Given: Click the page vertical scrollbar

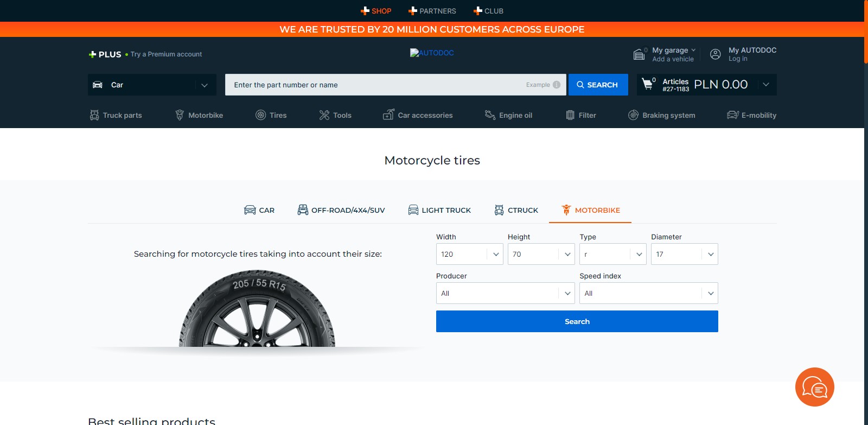Looking at the screenshot, I should click(866, 217).
